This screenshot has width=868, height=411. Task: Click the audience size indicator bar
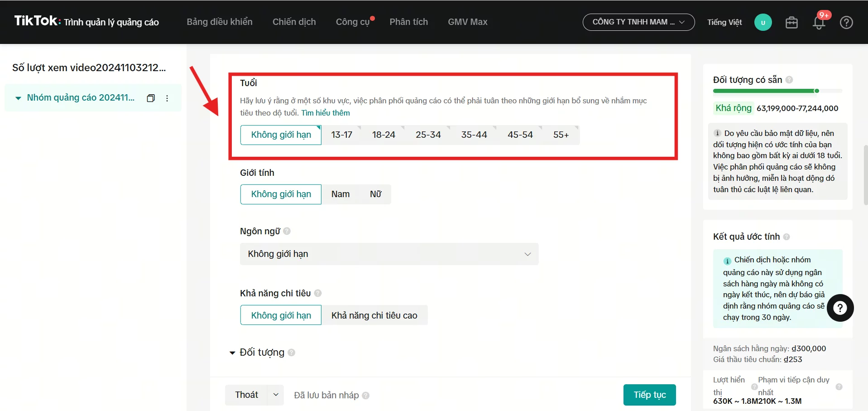777,91
